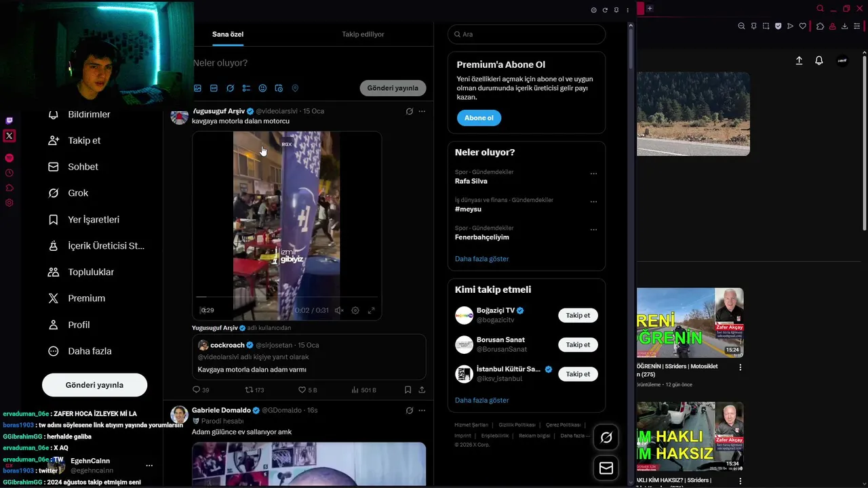Follow Boğaziçi TV
Viewport: 868px width, 488px height.
click(x=578, y=315)
